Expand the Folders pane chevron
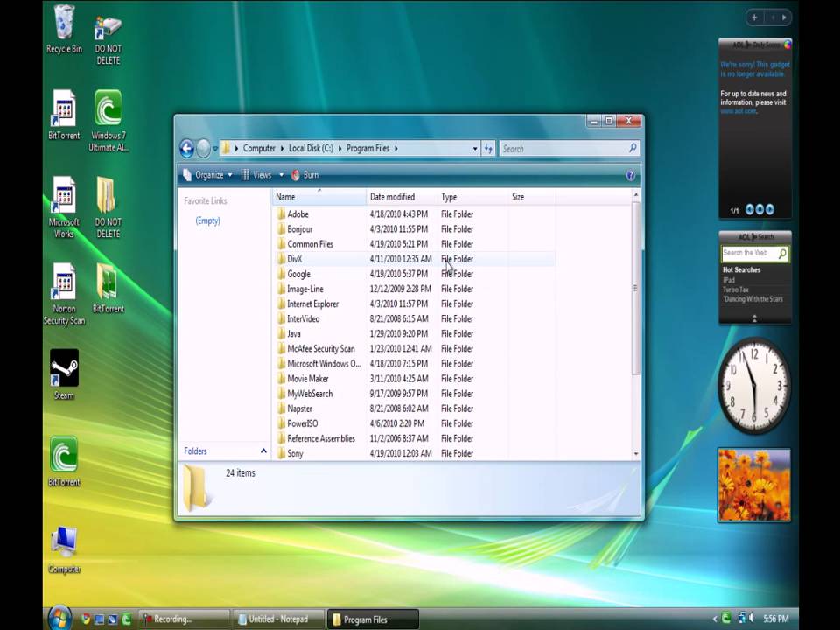The image size is (840, 630). [x=263, y=451]
